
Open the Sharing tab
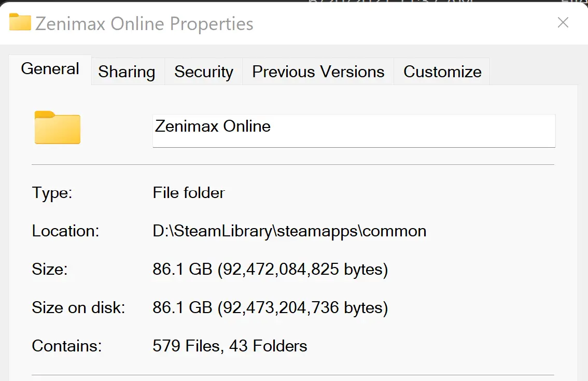(x=127, y=72)
